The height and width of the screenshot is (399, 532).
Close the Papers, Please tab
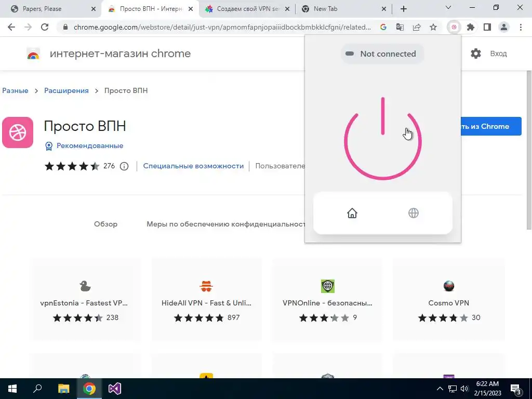point(94,9)
